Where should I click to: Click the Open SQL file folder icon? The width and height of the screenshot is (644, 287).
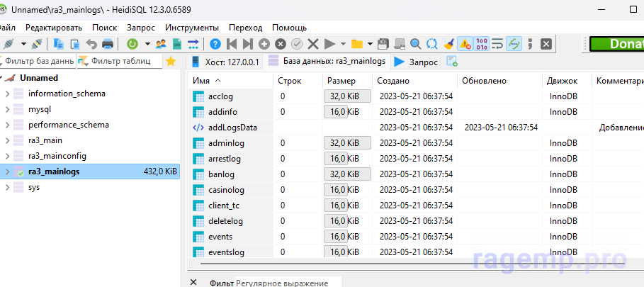pyautogui.click(x=357, y=43)
